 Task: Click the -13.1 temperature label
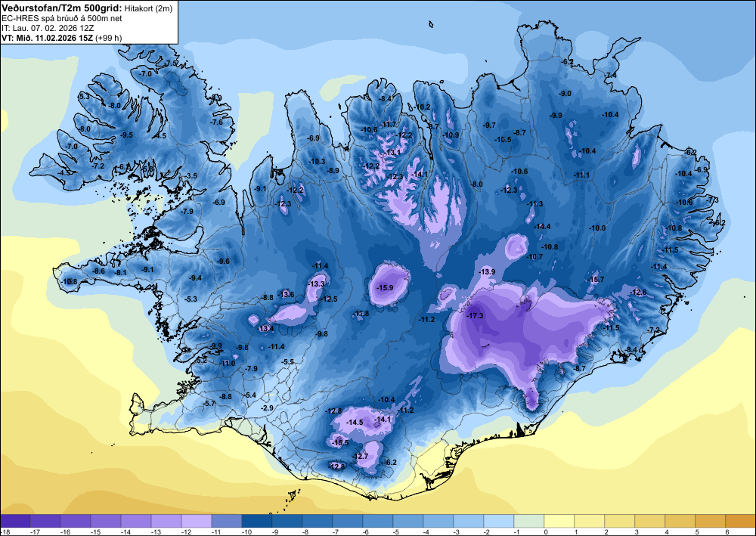click(x=392, y=152)
